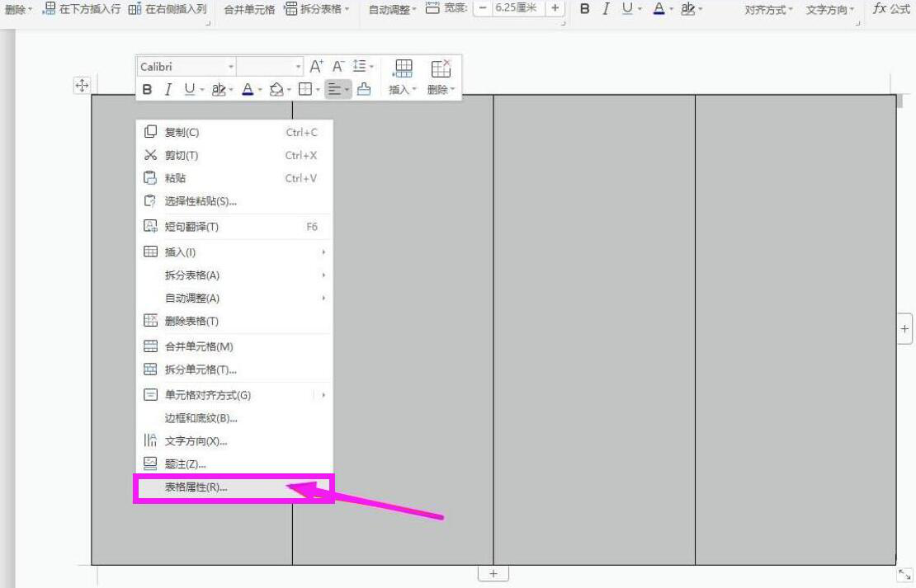Decrease font size with the A- icon
The image size is (916, 588).
coord(338,66)
